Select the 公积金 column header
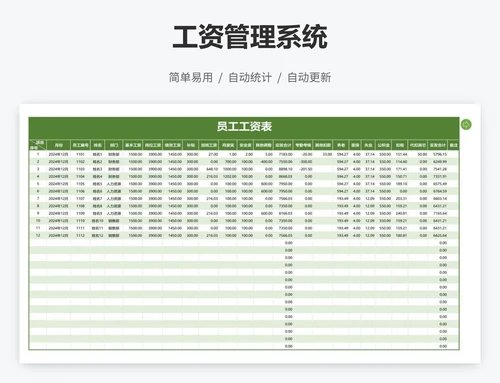This screenshot has height=383, width=500. [x=383, y=145]
